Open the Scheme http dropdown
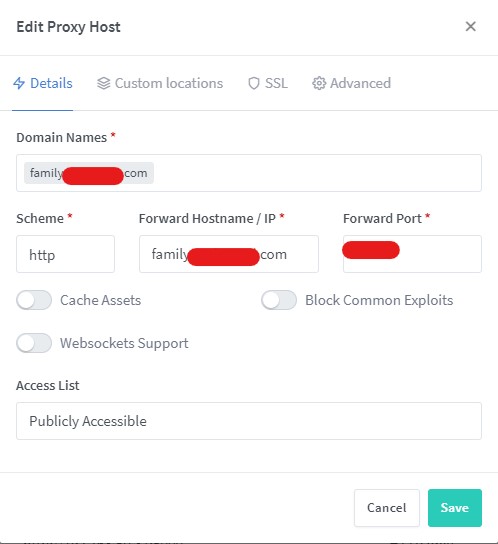This screenshot has width=498, height=544. coord(65,254)
